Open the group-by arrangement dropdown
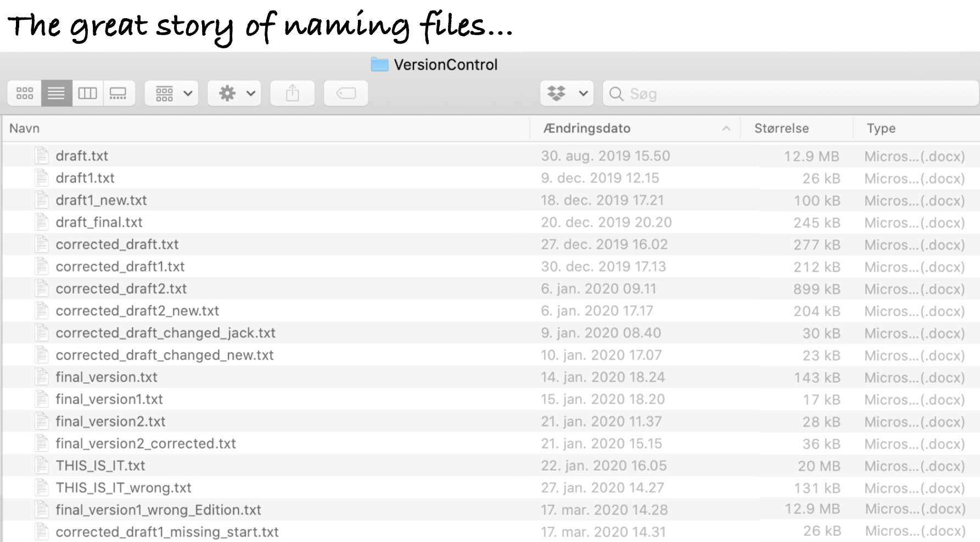The width and height of the screenshot is (980, 542). [172, 93]
